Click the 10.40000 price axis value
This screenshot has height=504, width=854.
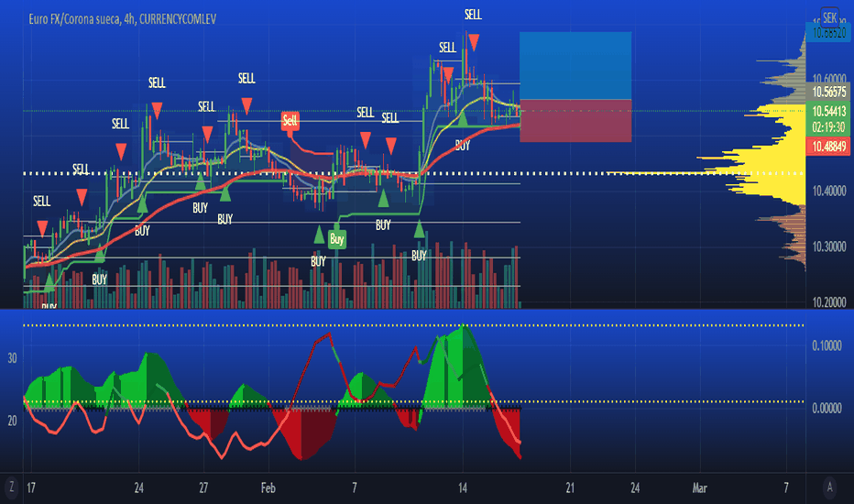pos(829,191)
